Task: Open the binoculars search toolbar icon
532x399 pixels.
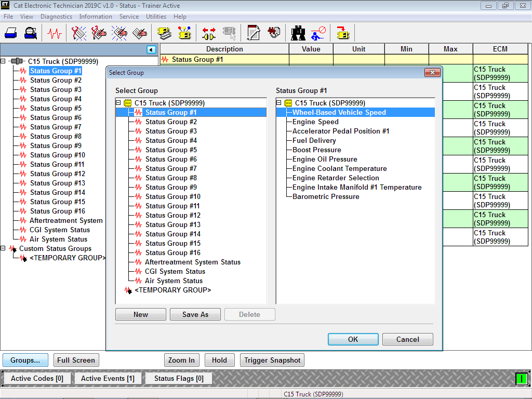Action: pos(298,32)
